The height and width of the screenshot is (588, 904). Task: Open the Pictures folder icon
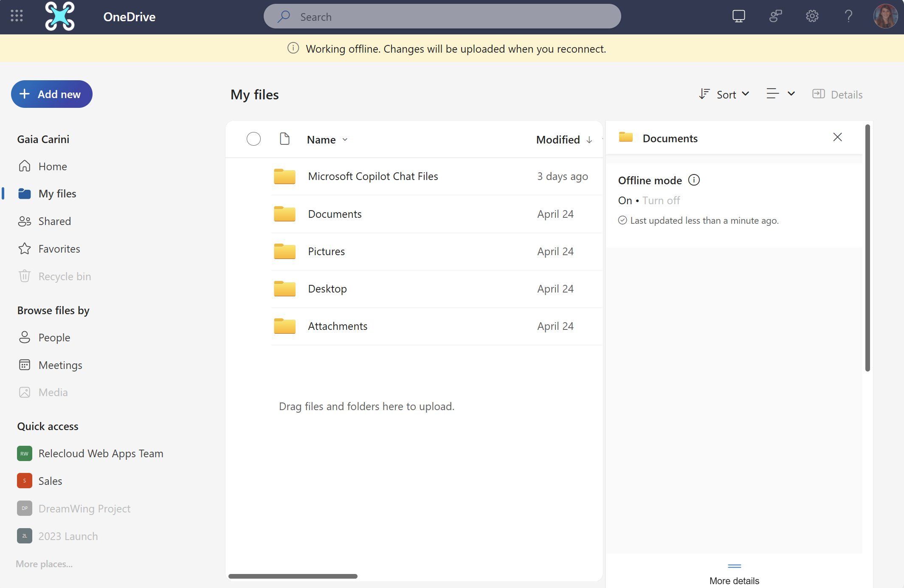tap(284, 251)
